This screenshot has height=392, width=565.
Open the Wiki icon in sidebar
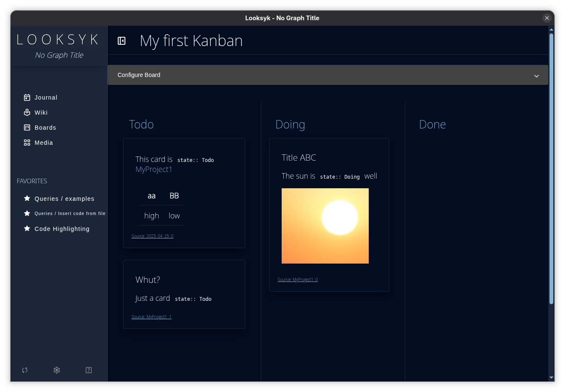[27, 113]
